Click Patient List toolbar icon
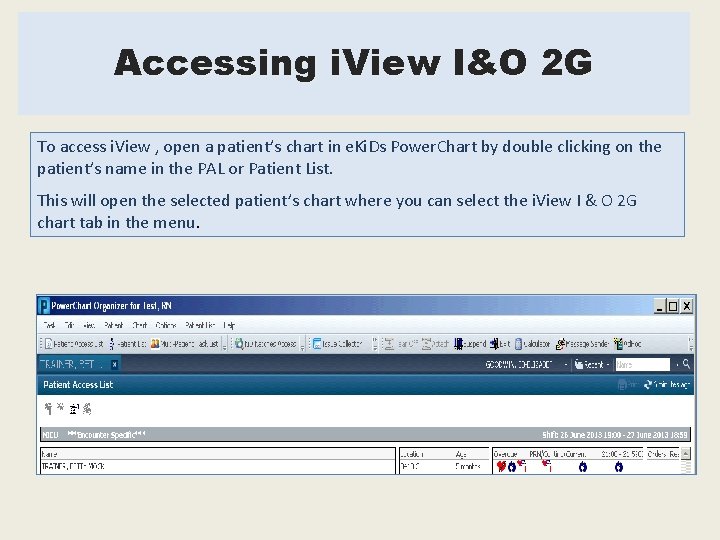The height and width of the screenshot is (540, 720). point(128,343)
